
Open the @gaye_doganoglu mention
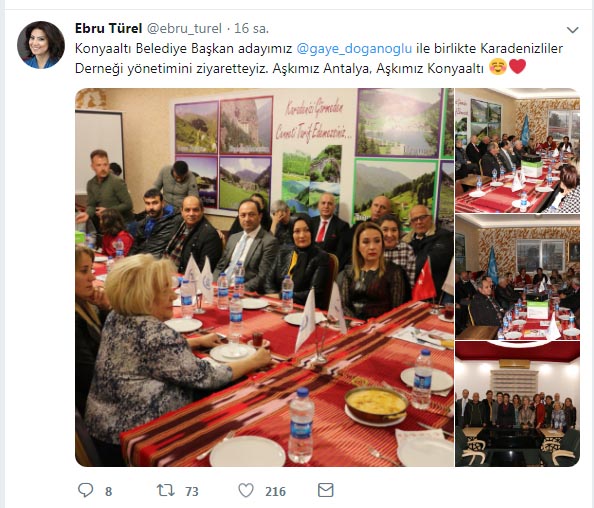(x=354, y=48)
